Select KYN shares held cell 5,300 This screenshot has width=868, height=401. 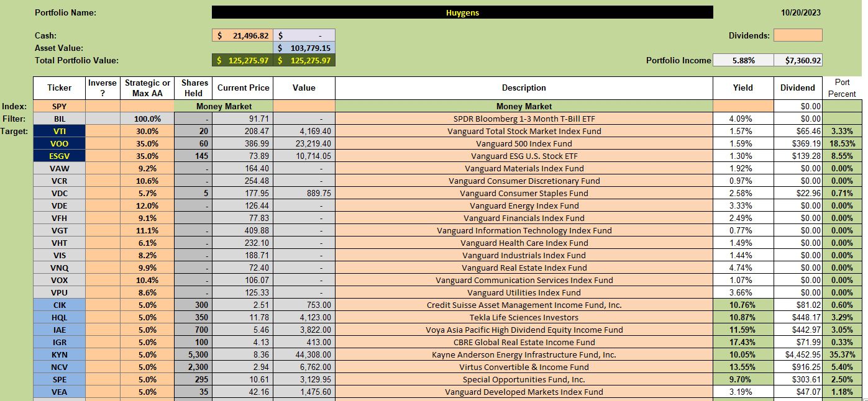193,354
